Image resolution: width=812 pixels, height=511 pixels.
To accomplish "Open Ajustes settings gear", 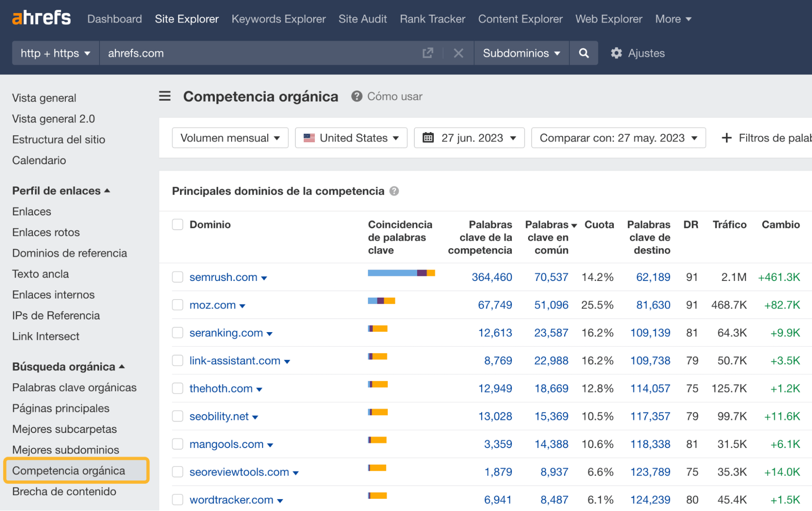I will pyautogui.click(x=616, y=53).
